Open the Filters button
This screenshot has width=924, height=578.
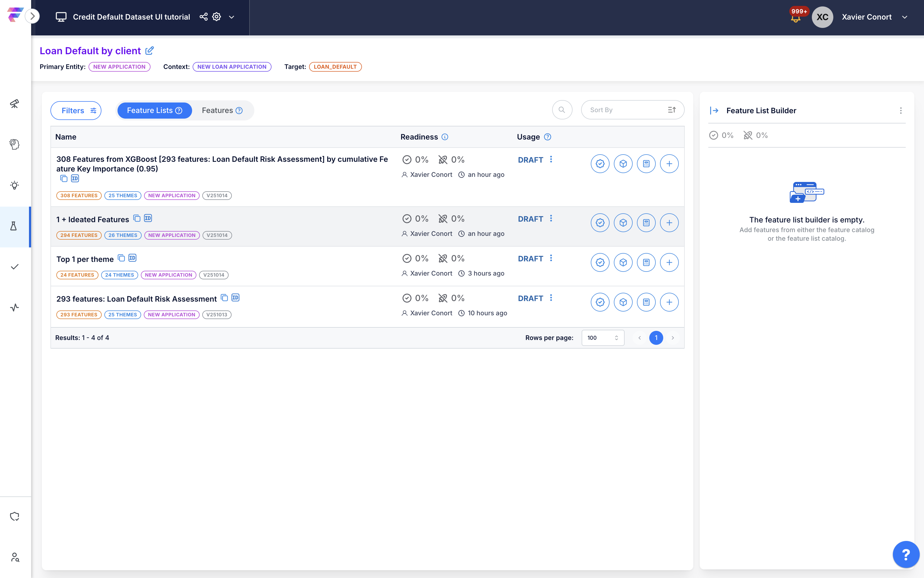pyautogui.click(x=76, y=111)
